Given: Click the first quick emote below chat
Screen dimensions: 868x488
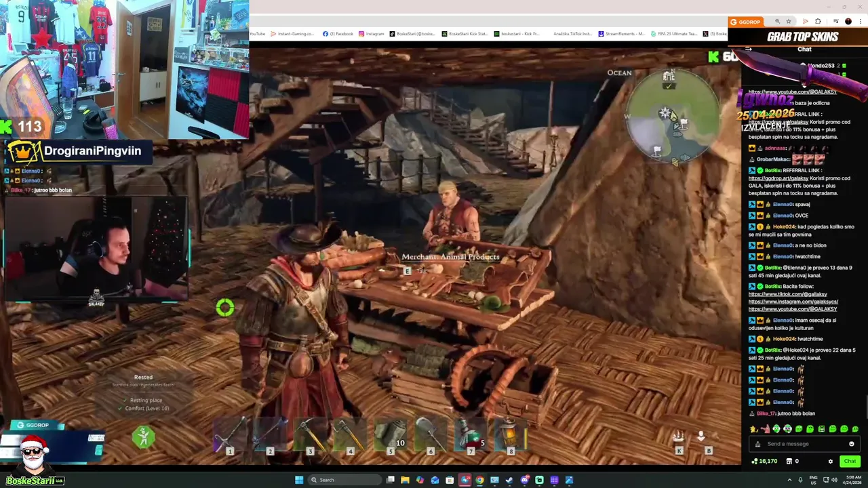Looking at the screenshot, I should tap(753, 429).
